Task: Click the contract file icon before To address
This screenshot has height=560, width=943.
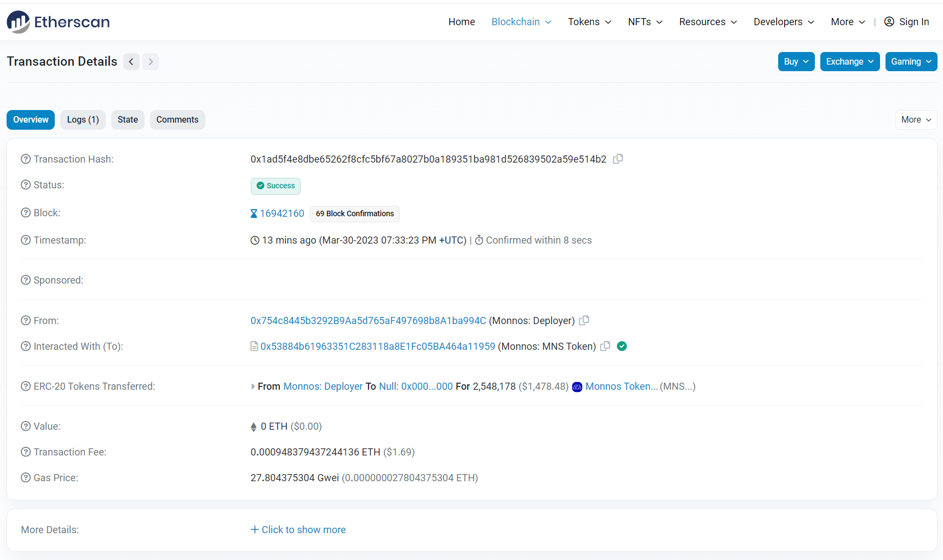Action: [x=254, y=346]
